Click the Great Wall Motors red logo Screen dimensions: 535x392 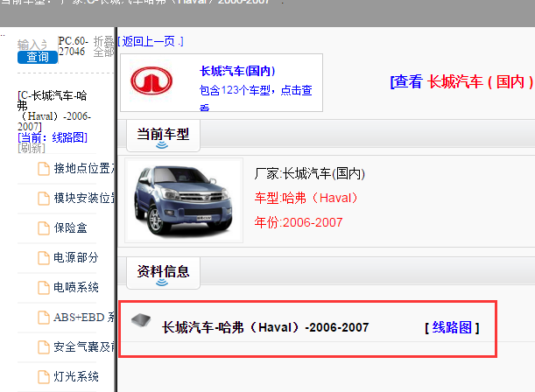point(151,80)
